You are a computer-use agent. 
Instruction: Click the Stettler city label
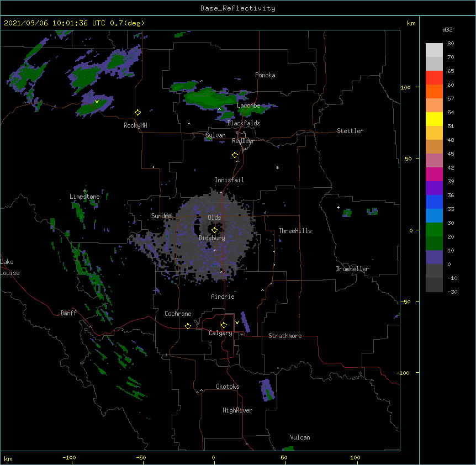point(350,131)
